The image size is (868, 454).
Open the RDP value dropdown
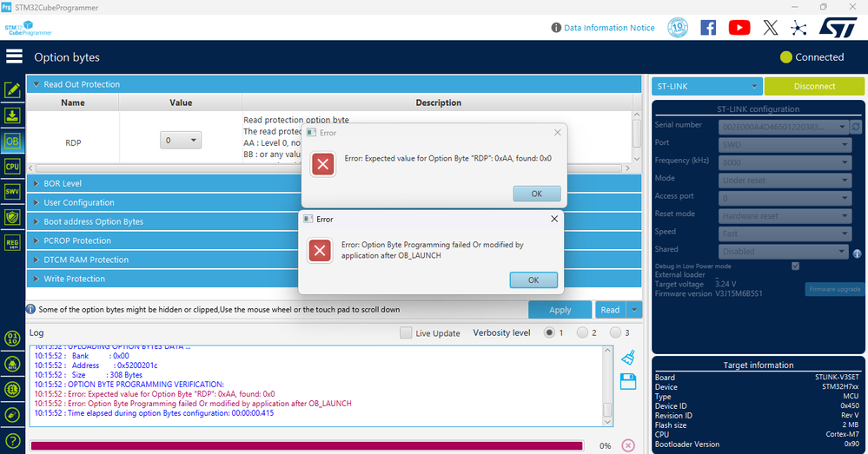point(181,141)
